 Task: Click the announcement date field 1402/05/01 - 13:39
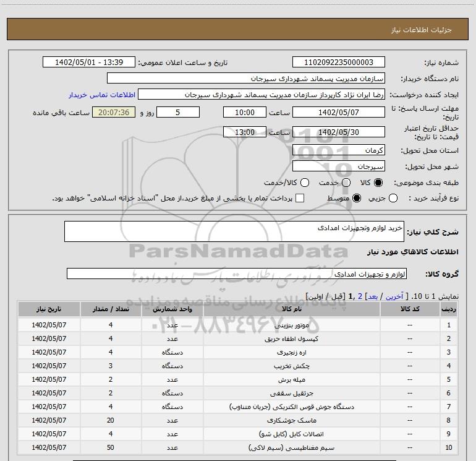(89, 62)
